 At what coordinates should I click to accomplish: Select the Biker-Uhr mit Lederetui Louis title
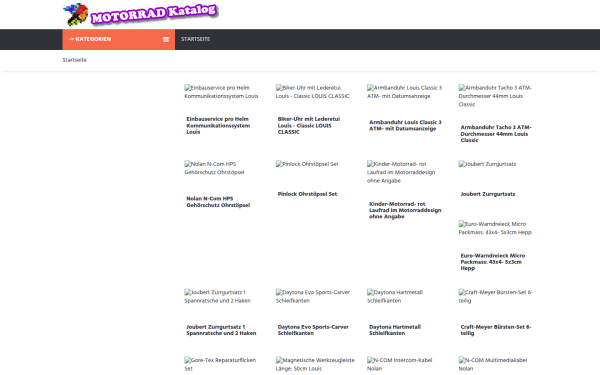(309, 126)
